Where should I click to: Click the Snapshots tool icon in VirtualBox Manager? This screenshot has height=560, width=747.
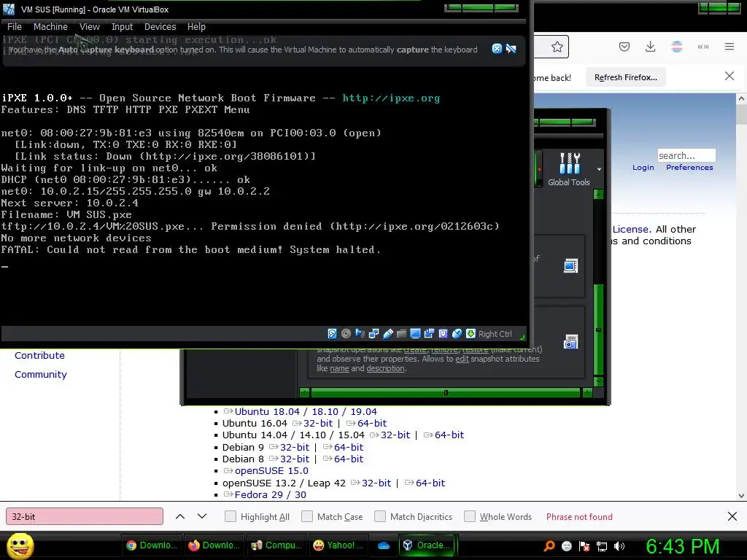[570, 342]
